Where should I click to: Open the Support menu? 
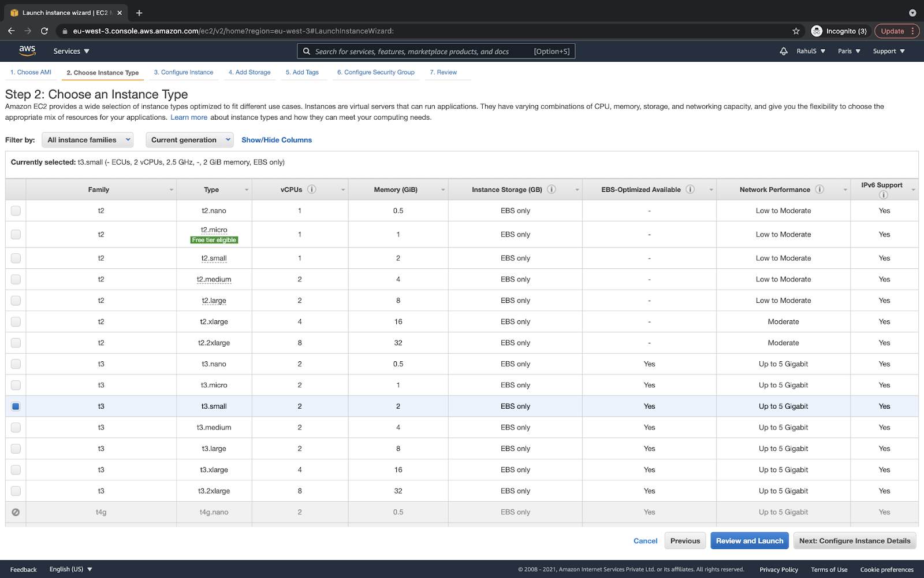tap(889, 51)
